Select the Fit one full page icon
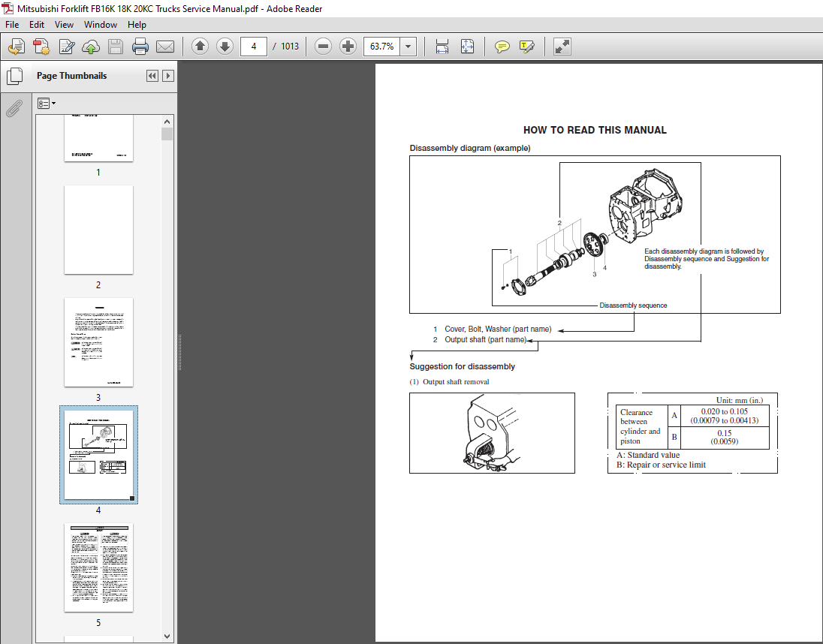The image size is (823, 644). coord(467,47)
